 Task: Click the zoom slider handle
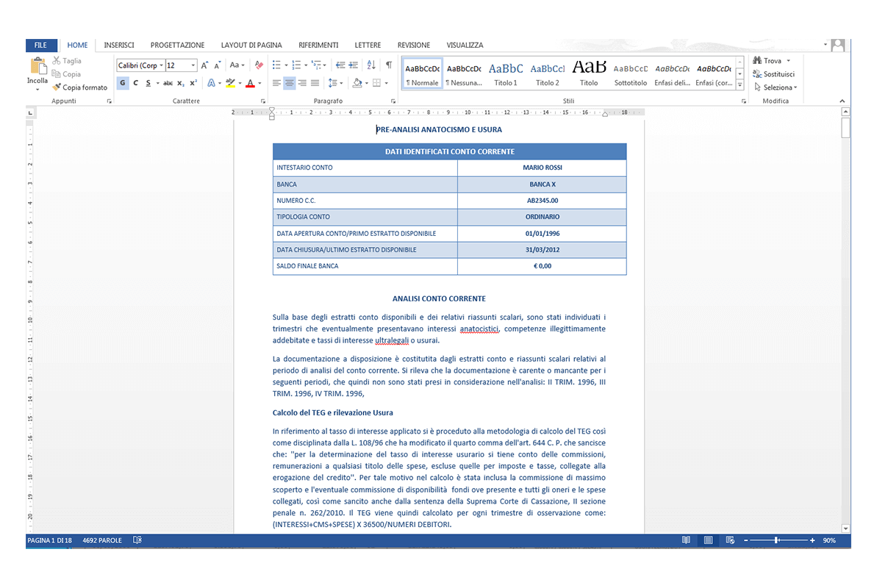pos(776,540)
